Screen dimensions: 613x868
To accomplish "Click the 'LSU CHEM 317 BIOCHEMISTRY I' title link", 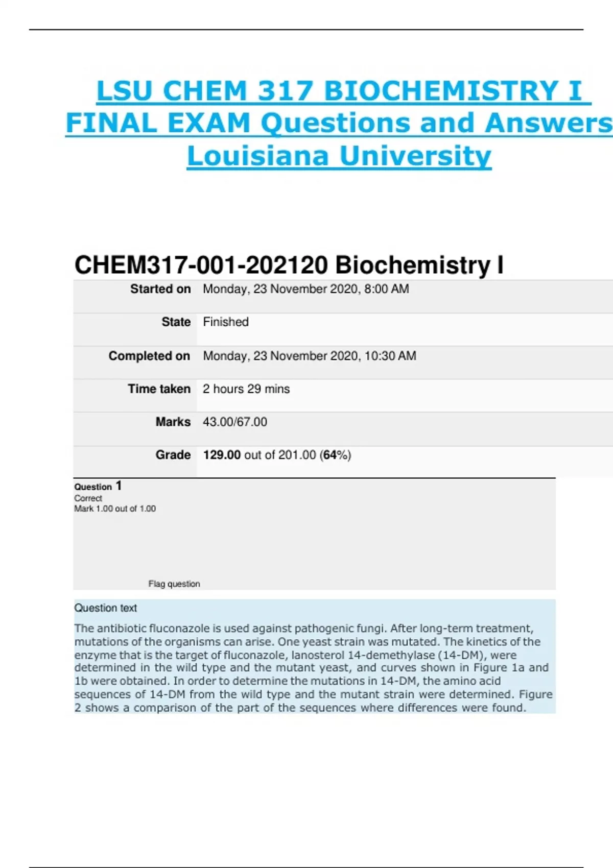I will pyautogui.click(x=343, y=91).
